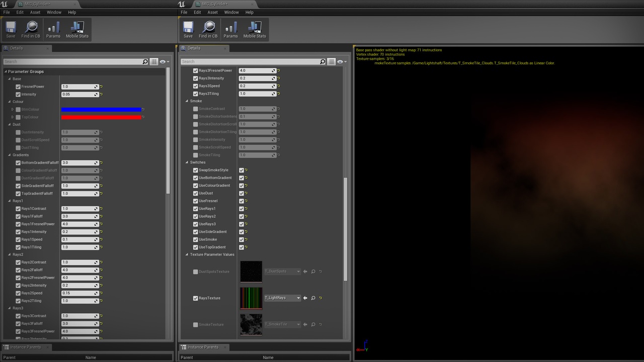Screen dimensions: 644x362
Task: Open property matrix icon in left Details panel
Action: (x=154, y=62)
